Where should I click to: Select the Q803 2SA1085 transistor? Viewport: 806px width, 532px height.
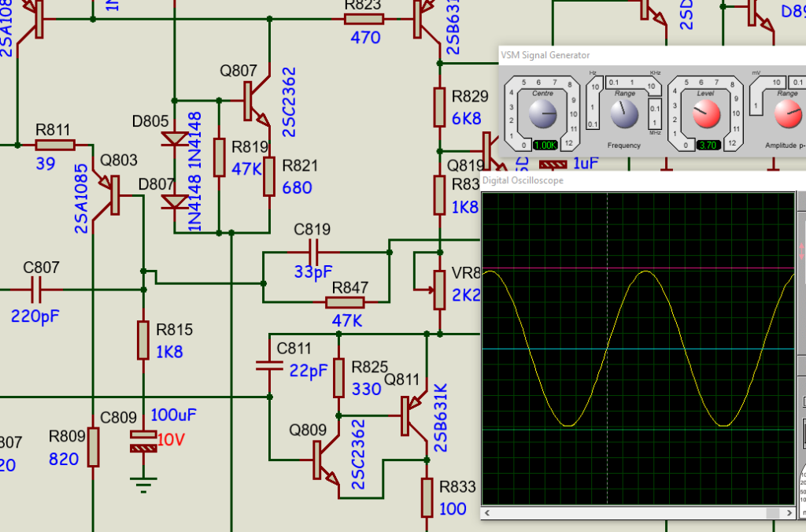[x=112, y=195]
